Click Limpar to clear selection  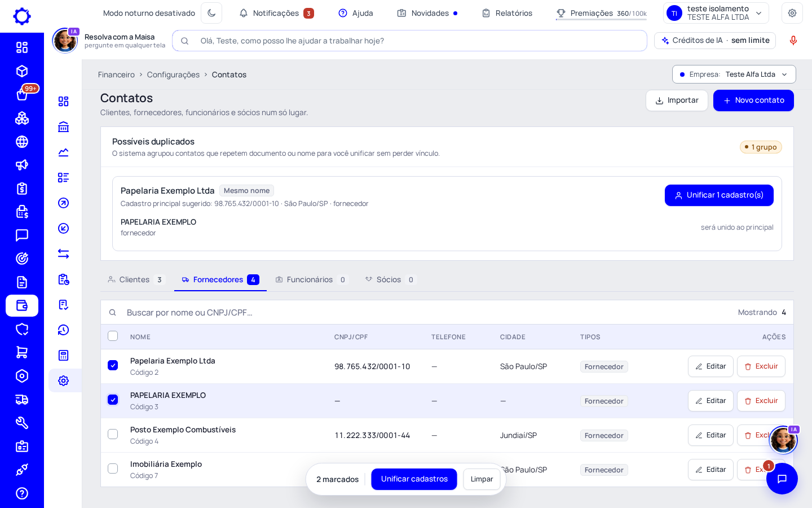482,479
